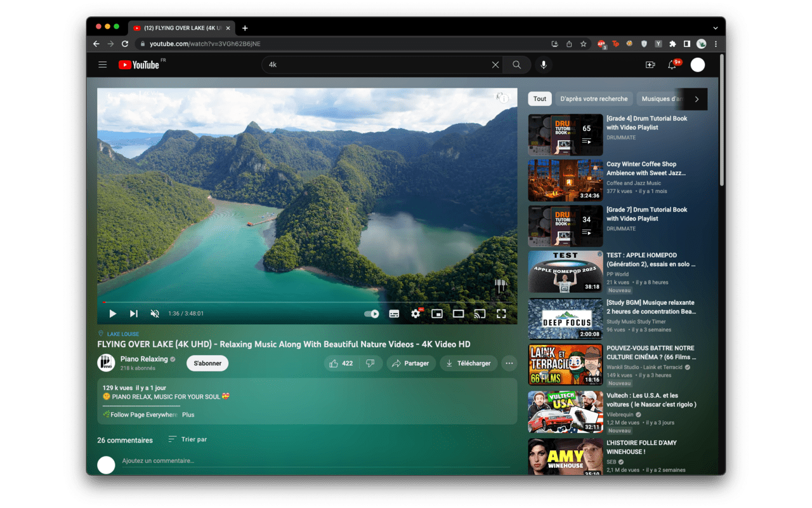Select the Tout filter chip
The width and height of the screenshot is (812, 508).
540,99
